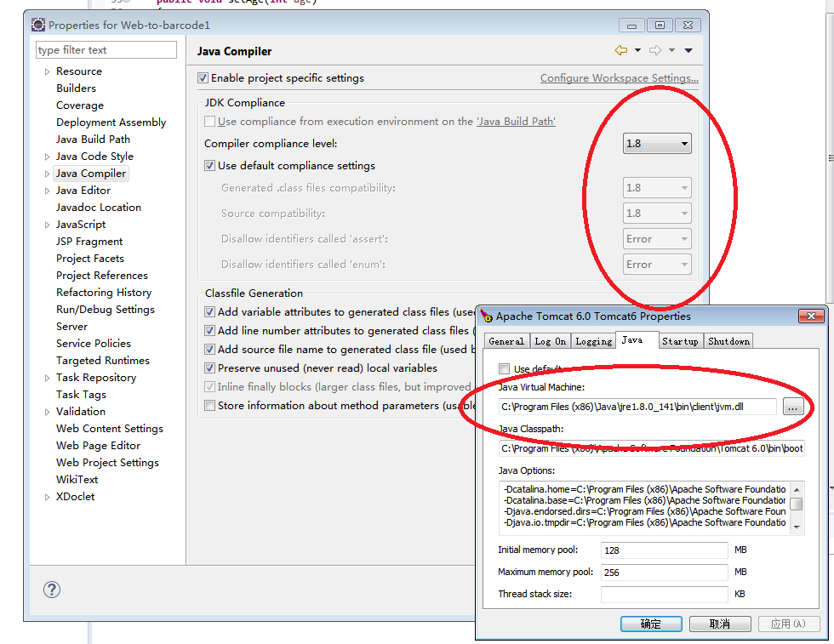
Task: Browse for Java Virtual Machine path
Action: (x=792, y=407)
